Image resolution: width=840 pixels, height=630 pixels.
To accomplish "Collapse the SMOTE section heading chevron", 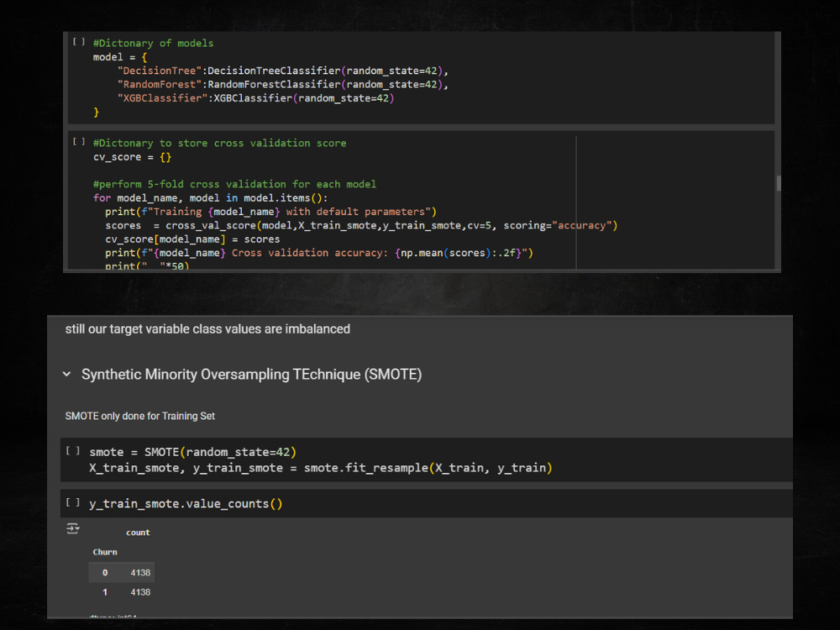I will point(67,374).
